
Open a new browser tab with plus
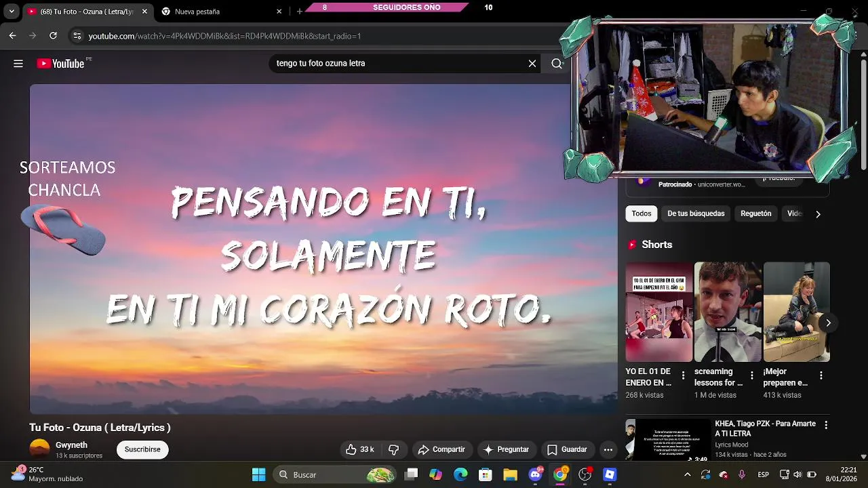pyautogui.click(x=299, y=12)
